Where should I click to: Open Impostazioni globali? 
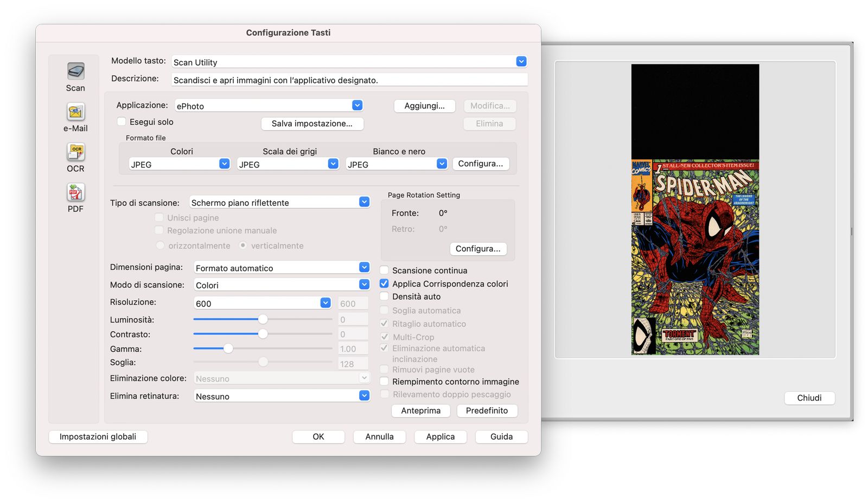pos(98,436)
